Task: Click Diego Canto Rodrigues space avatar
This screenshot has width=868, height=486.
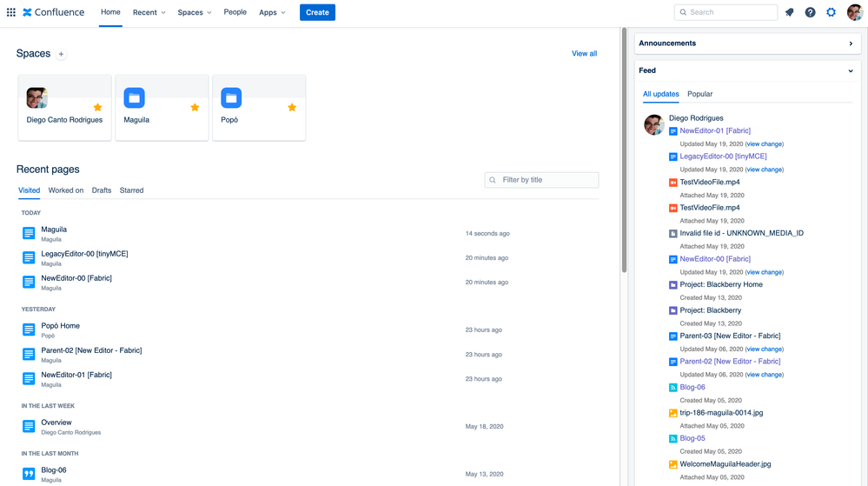Action: coord(37,97)
